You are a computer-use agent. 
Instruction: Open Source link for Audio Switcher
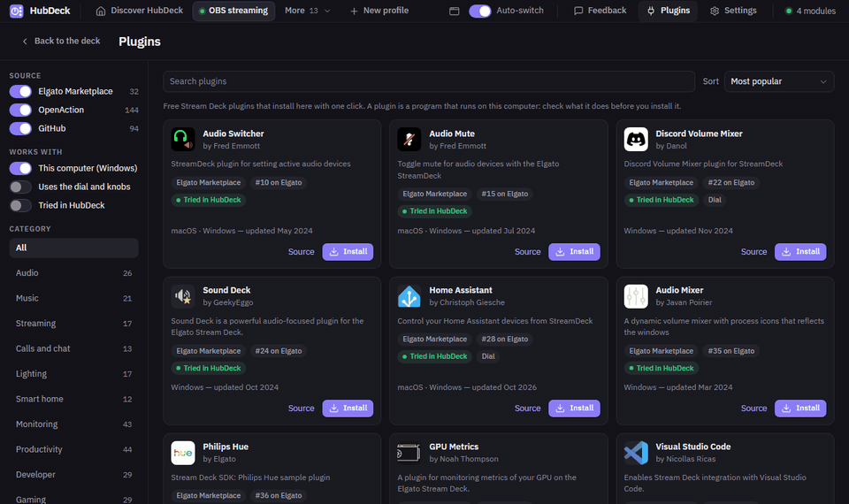pyautogui.click(x=301, y=252)
